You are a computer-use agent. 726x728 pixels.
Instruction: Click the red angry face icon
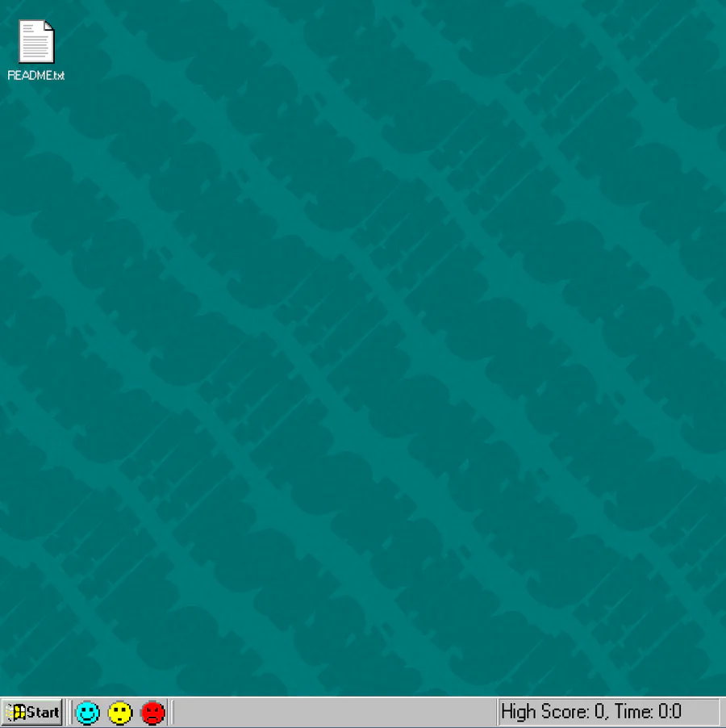click(152, 712)
